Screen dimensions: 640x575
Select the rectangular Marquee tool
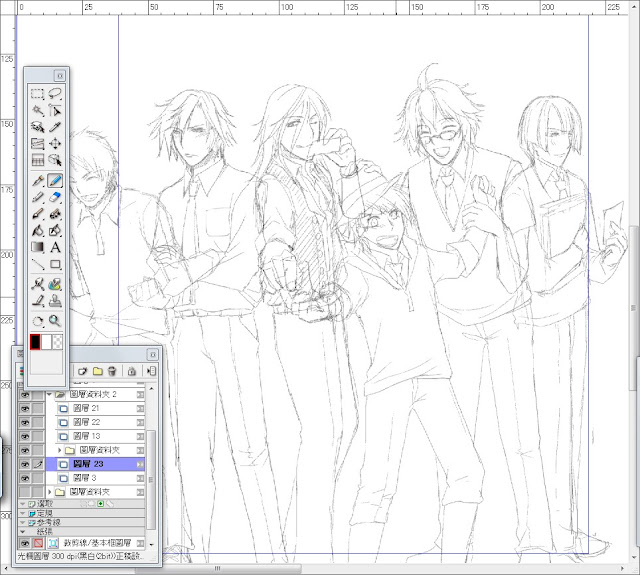point(38,94)
